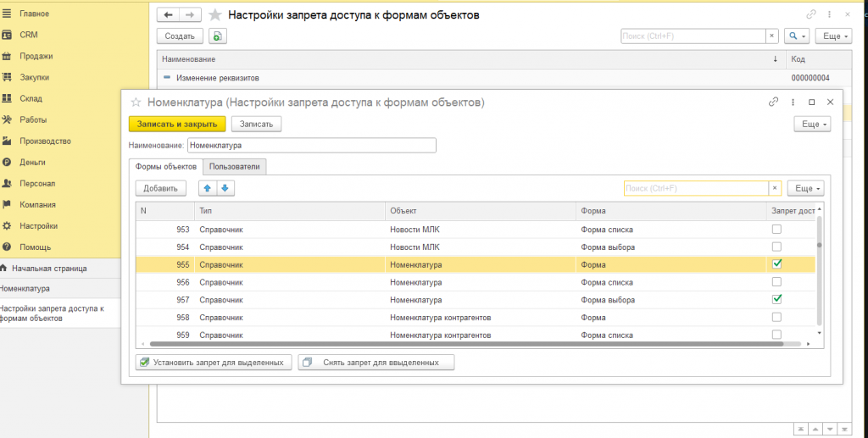Toggle access ban checkbox for row 953
The height and width of the screenshot is (438, 868).
pyautogui.click(x=776, y=229)
